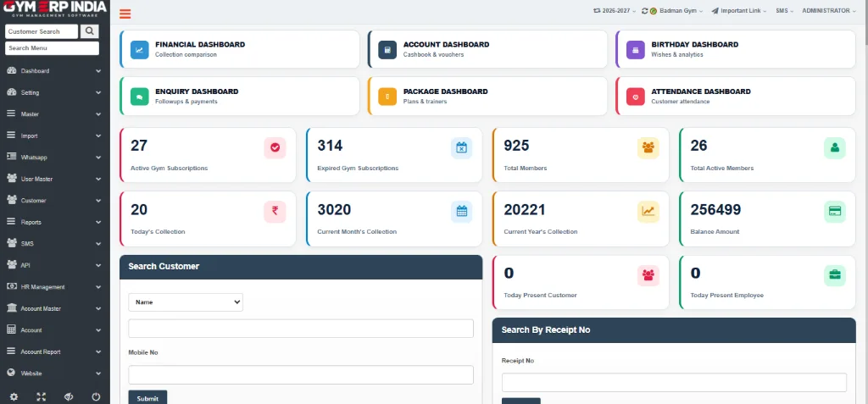Click the Expired Gym Subscriptions calendar icon
868x404 pixels.
462,147
